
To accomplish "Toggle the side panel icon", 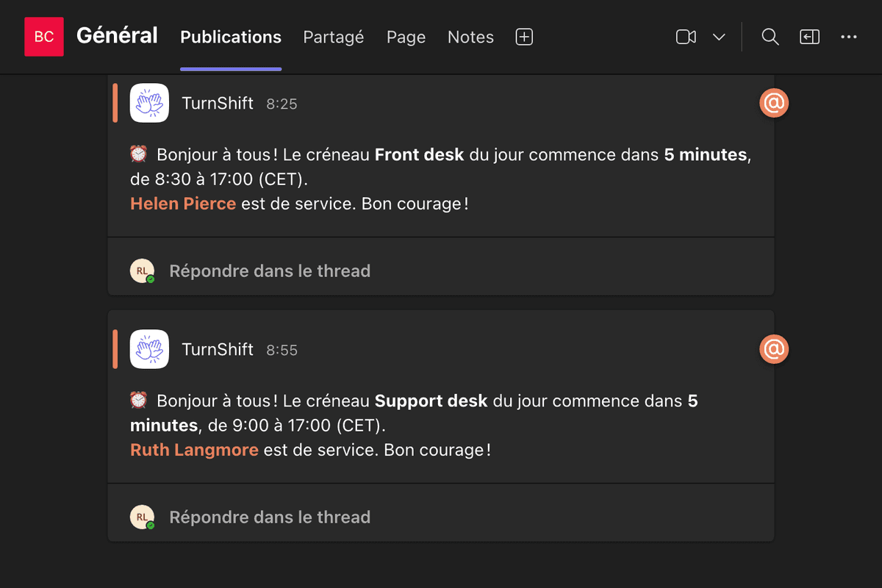I will 809,37.
